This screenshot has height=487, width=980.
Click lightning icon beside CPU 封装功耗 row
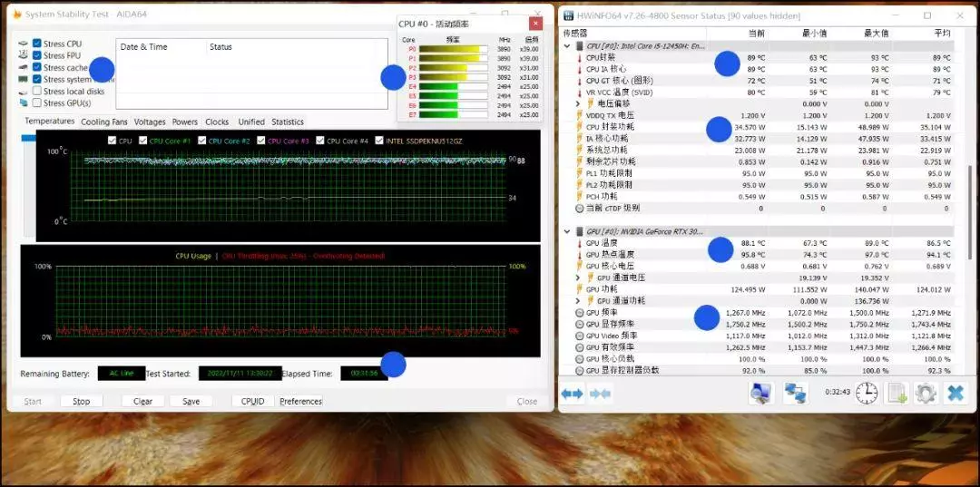579,127
